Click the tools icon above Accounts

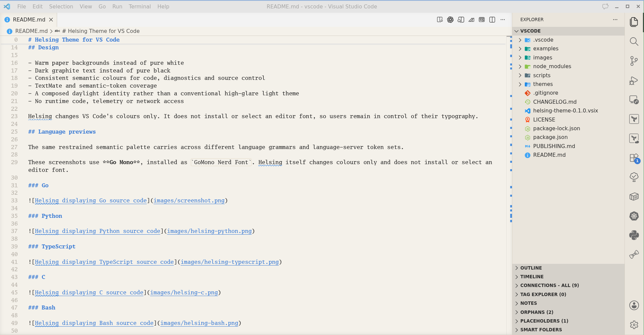tap(634, 255)
